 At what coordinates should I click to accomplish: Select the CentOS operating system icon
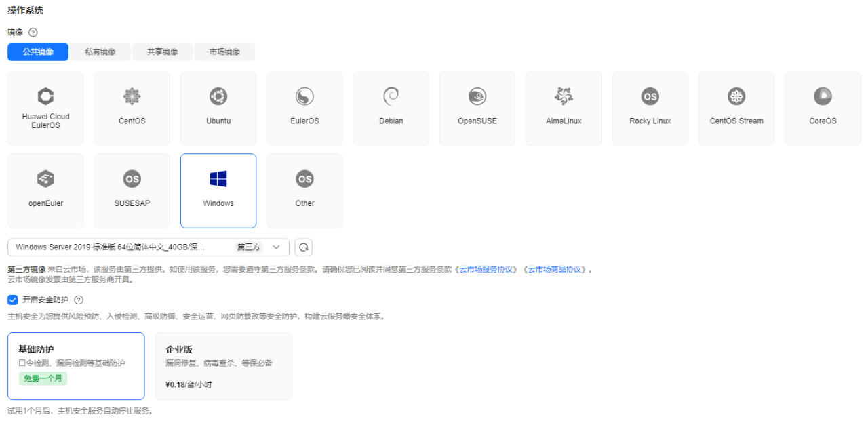pyautogui.click(x=132, y=108)
